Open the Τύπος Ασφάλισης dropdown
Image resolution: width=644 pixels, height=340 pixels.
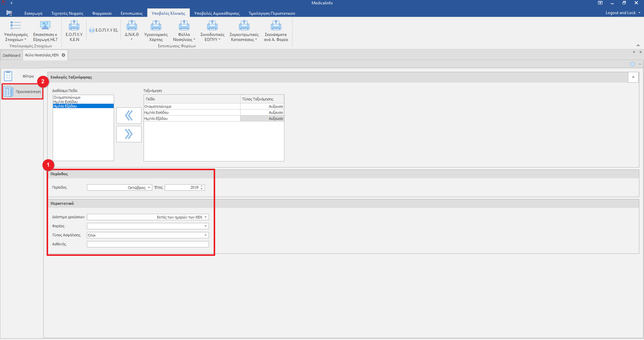[206, 235]
